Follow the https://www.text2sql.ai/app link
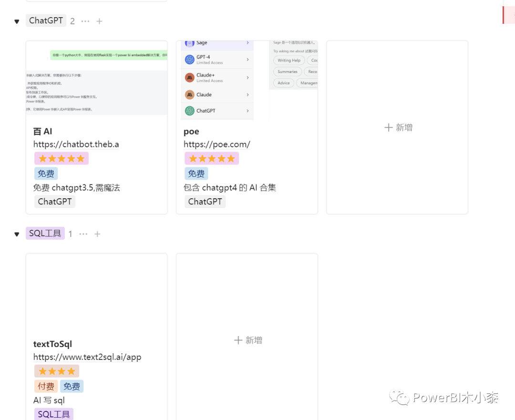This screenshot has height=420, width=515. coord(87,357)
